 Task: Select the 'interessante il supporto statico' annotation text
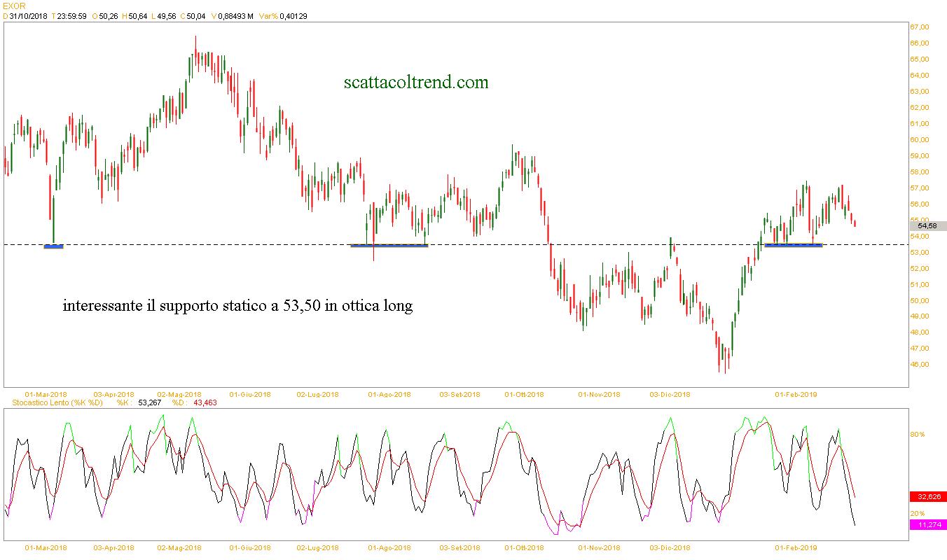pos(237,306)
